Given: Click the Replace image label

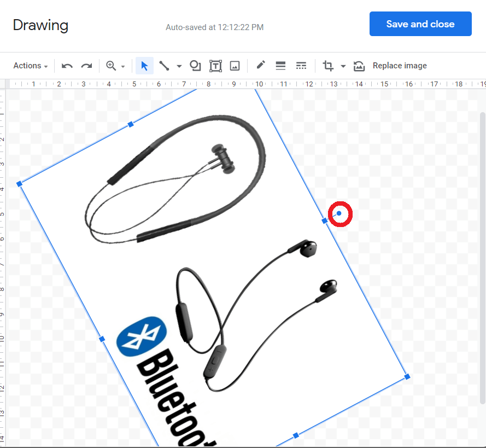Looking at the screenshot, I should (x=400, y=66).
